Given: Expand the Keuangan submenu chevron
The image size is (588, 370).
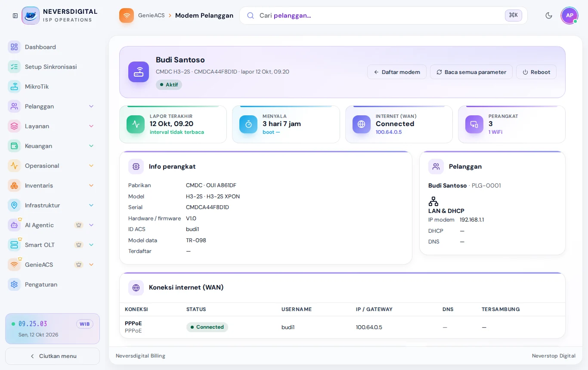Looking at the screenshot, I should (91, 146).
